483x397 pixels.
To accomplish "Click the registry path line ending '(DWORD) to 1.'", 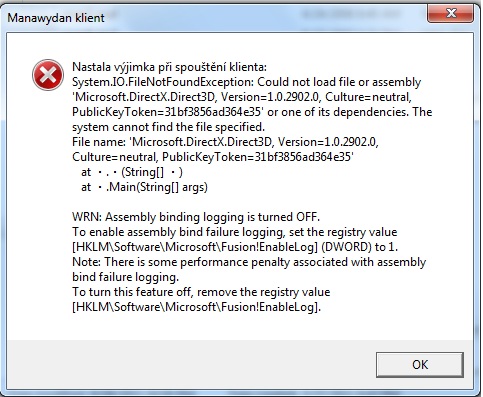I will 235,247.
